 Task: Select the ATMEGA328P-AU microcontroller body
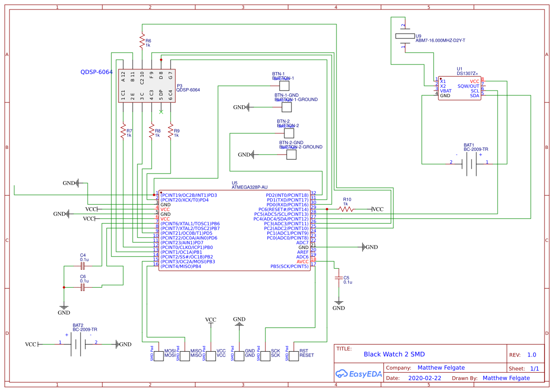(234, 231)
